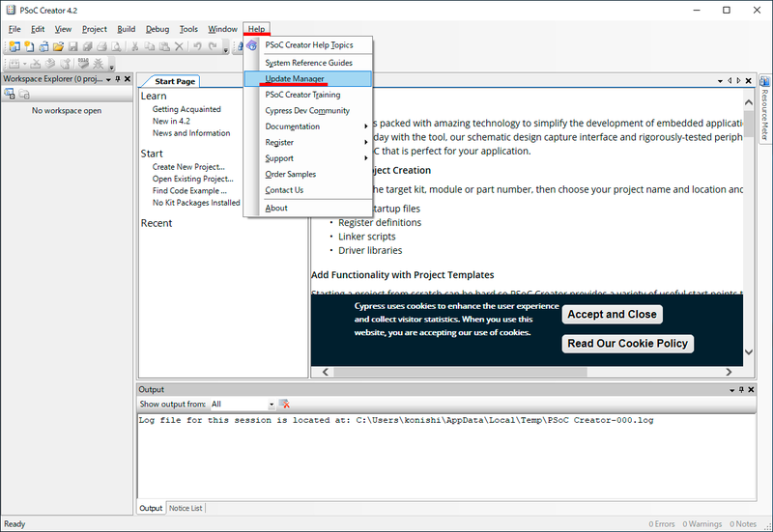
Task: Click first Workspace Explorer toolbar icon
Action: [x=10, y=94]
